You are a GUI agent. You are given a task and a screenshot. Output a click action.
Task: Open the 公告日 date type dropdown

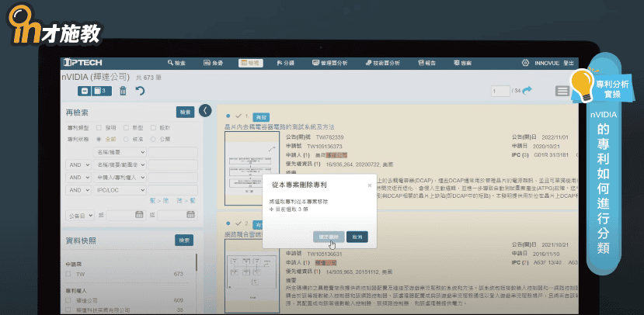[80, 215]
